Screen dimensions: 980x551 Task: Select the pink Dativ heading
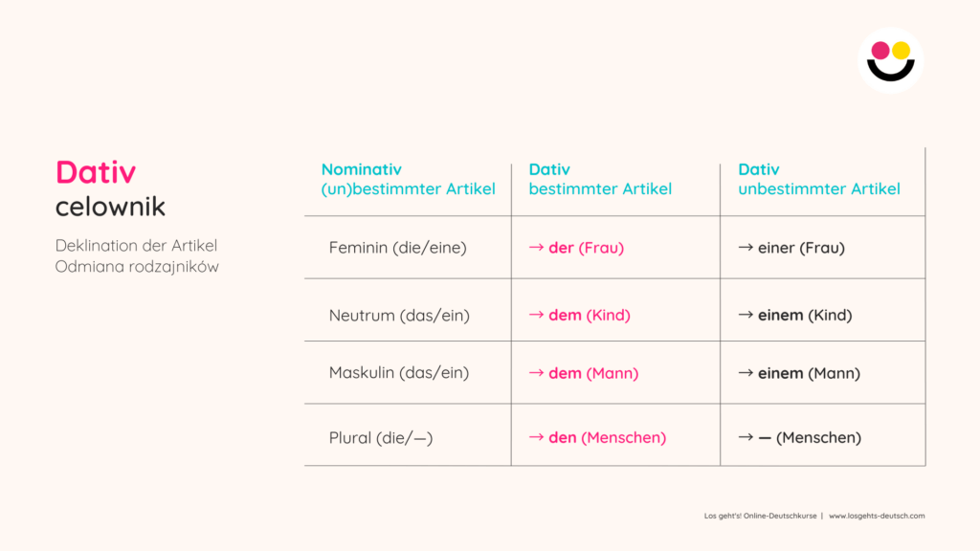96,172
